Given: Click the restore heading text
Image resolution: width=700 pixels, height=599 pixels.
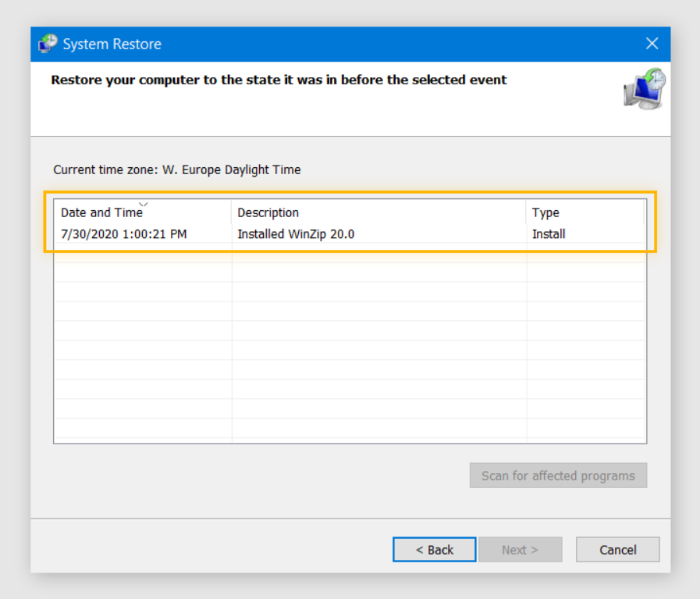Looking at the screenshot, I should (x=279, y=80).
